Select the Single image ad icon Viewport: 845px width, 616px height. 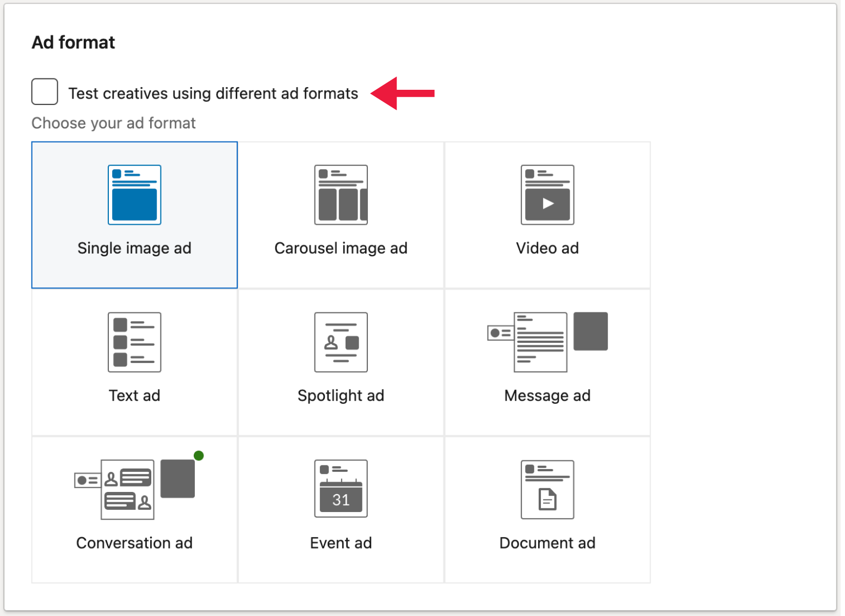[134, 194]
